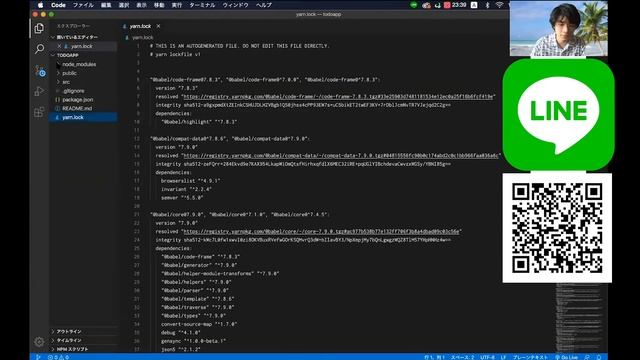
Task: Change indentation via スペース: 2 status item
Action: coord(462,357)
